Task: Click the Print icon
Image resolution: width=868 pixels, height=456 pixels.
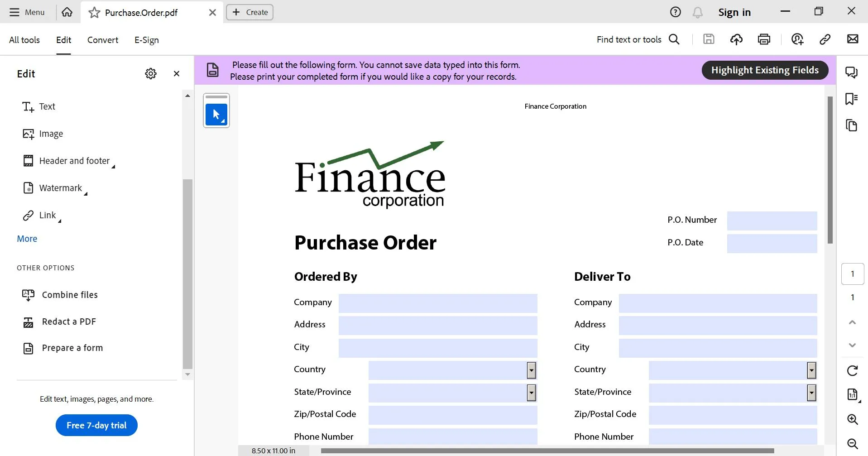Action: coord(764,39)
